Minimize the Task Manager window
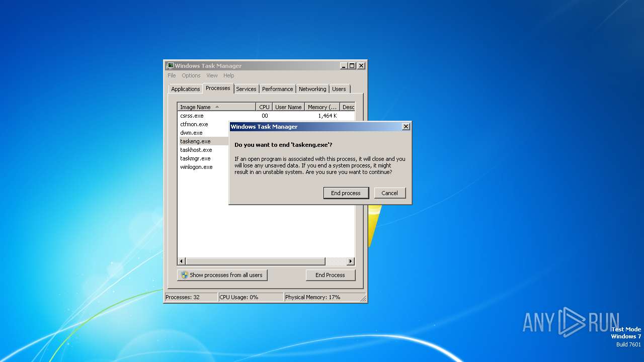 tap(344, 65)
